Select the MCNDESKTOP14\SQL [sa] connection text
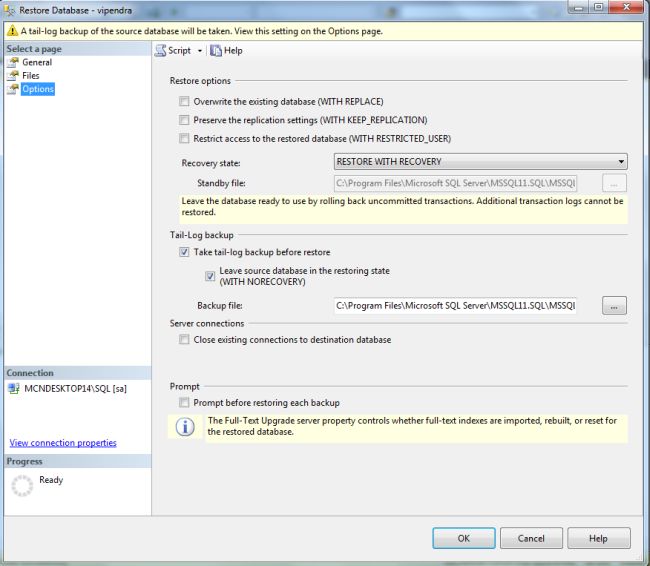Viewport: 650px width, 566px height. pos(75,389)
